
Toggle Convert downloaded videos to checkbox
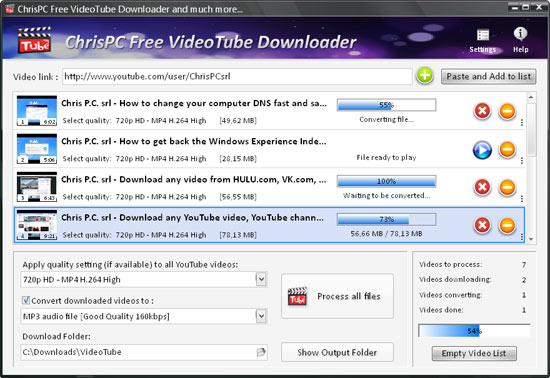(x=26, y=300)
